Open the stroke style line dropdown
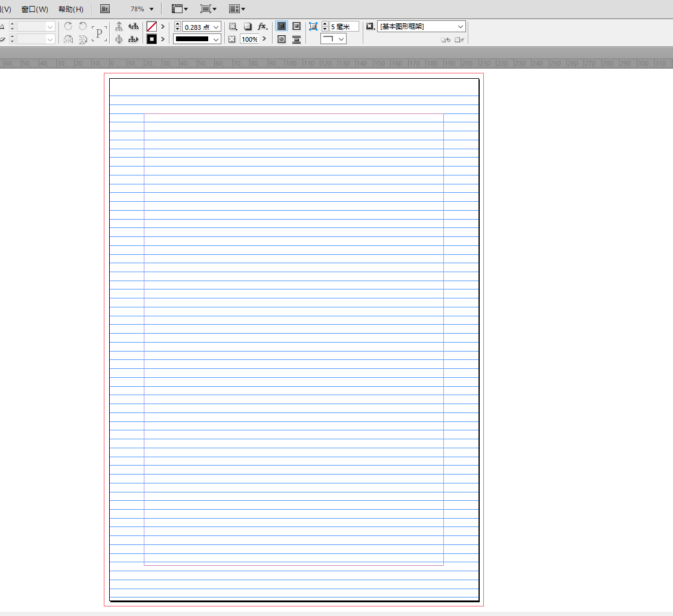 click(216, 39)
